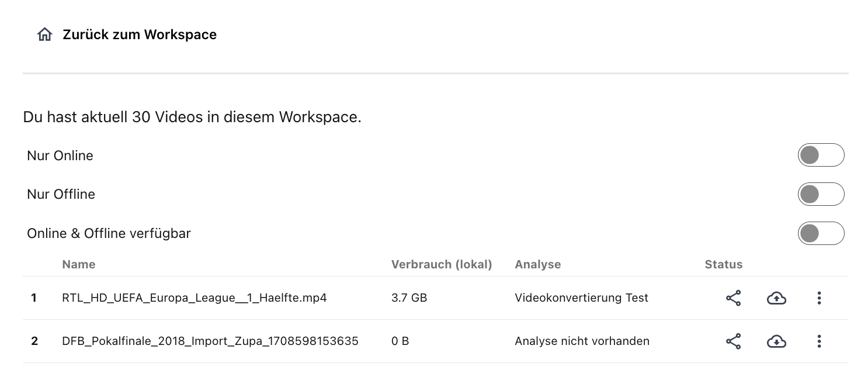This screenshot has width=868, height=366.
Task: Go back via Zurück zum Workspace
Action: (x=140, y=35)
